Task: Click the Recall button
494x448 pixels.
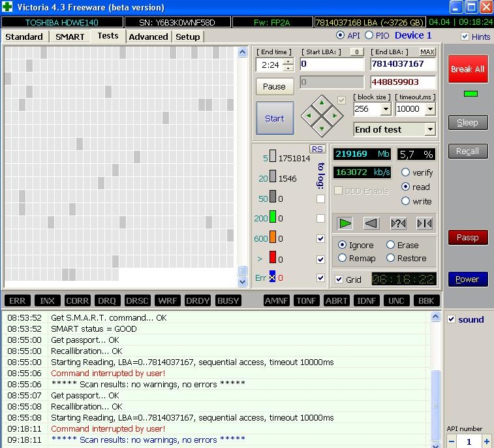Action: tap(467, 151)
